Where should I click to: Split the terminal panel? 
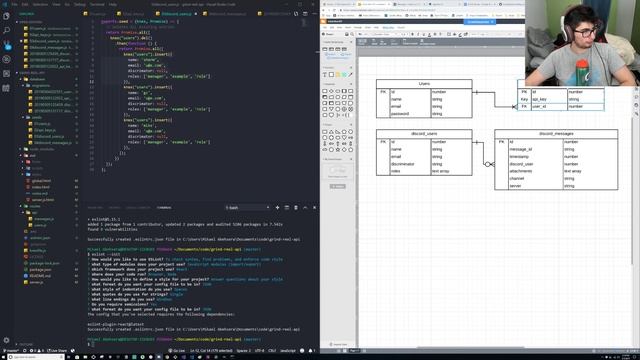(287, 208)
